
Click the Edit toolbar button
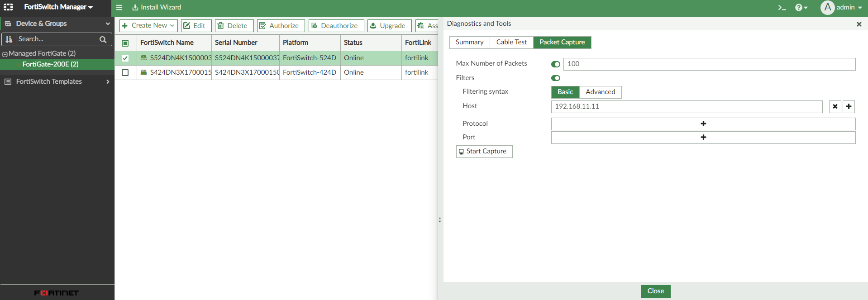tap(196, 26)
